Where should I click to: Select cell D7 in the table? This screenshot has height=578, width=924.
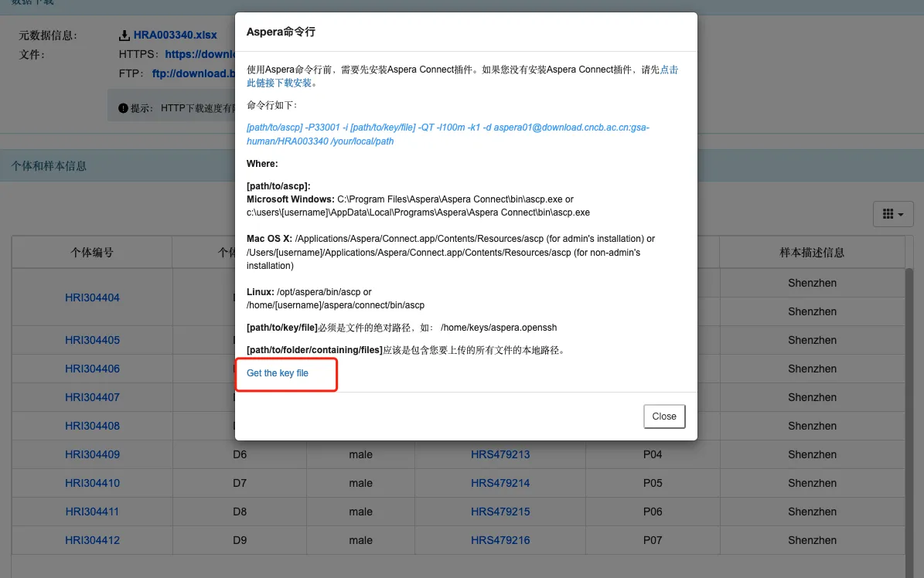pyautogui.click(x=239, y=482)
